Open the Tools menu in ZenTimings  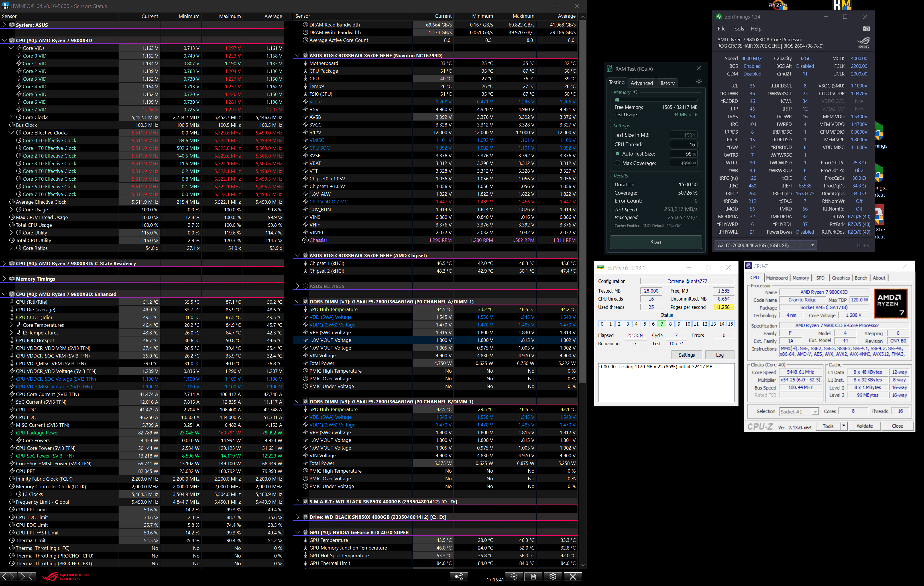click(x=738, y=29)
